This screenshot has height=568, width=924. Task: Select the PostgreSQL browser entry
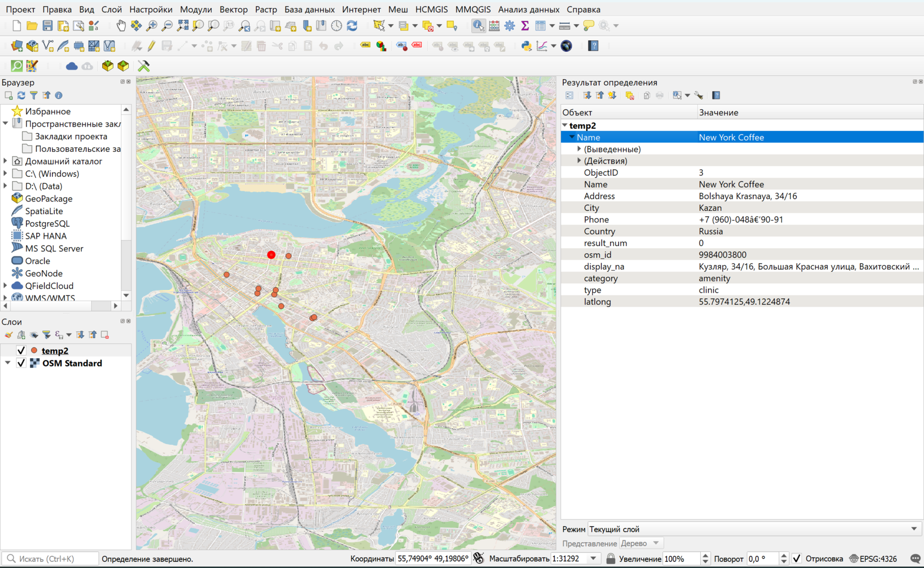(47, 223)
